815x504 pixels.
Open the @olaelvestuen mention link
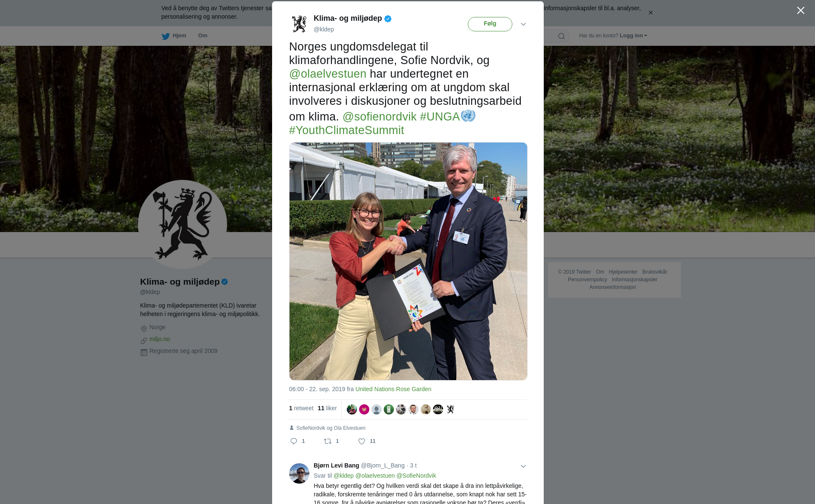[328, 74]
